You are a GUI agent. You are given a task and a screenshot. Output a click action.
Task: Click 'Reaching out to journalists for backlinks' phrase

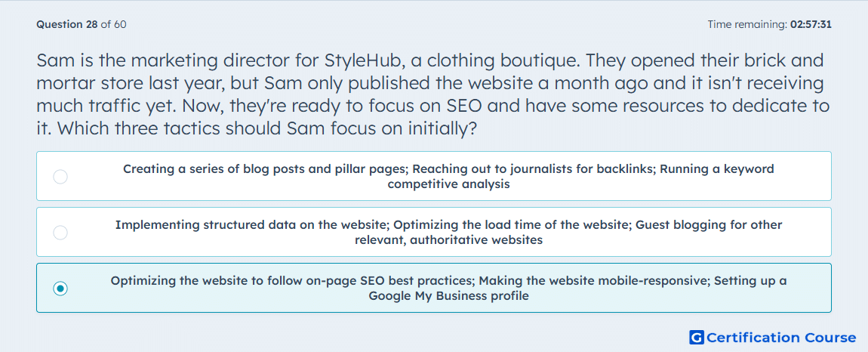[534, 168]
